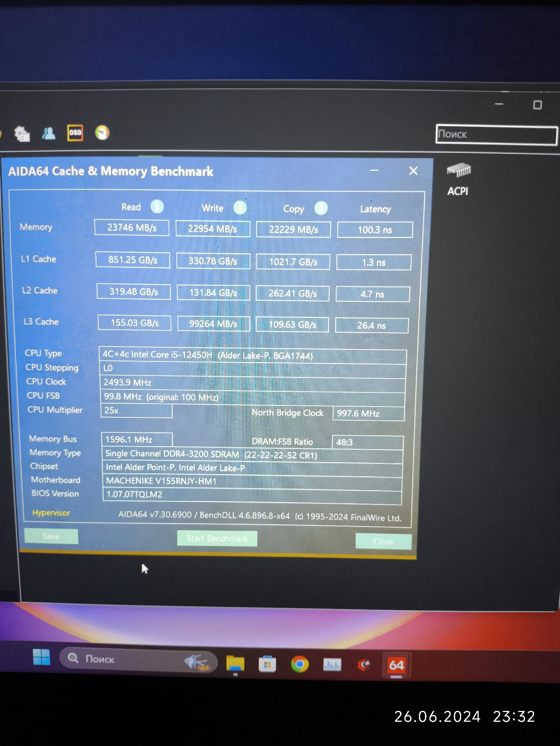Select L1 Cache read value 851.25 GB/s

point(133,260)
